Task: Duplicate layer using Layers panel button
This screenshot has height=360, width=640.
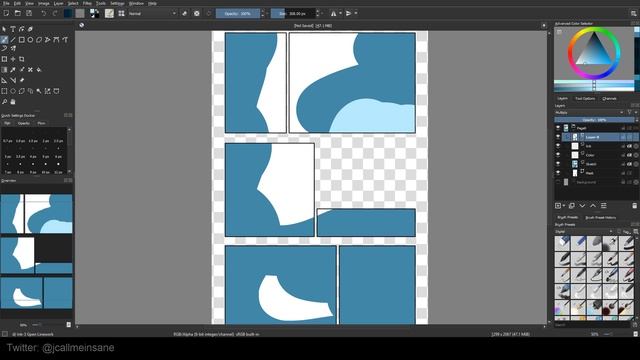Action: (571, 206)
